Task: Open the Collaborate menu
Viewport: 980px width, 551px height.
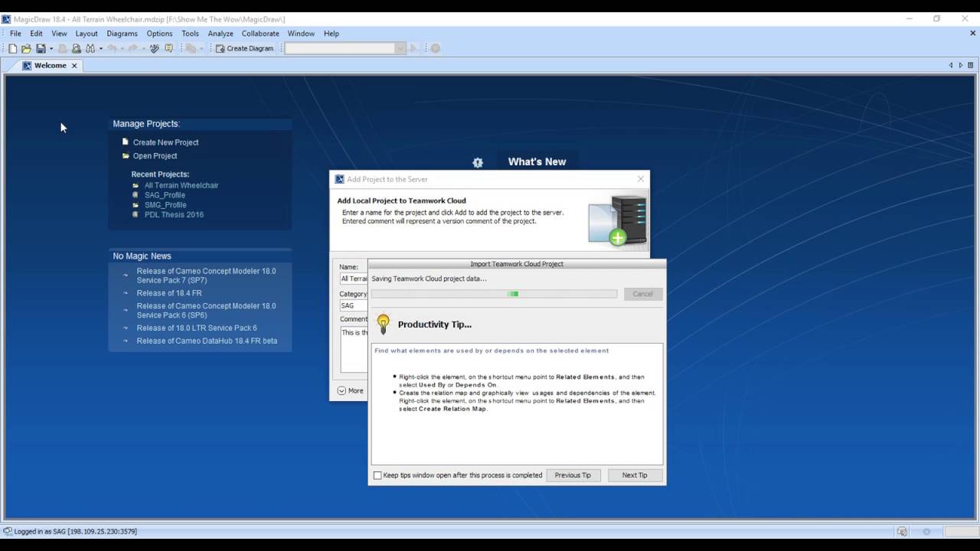Action: (260, 34)
